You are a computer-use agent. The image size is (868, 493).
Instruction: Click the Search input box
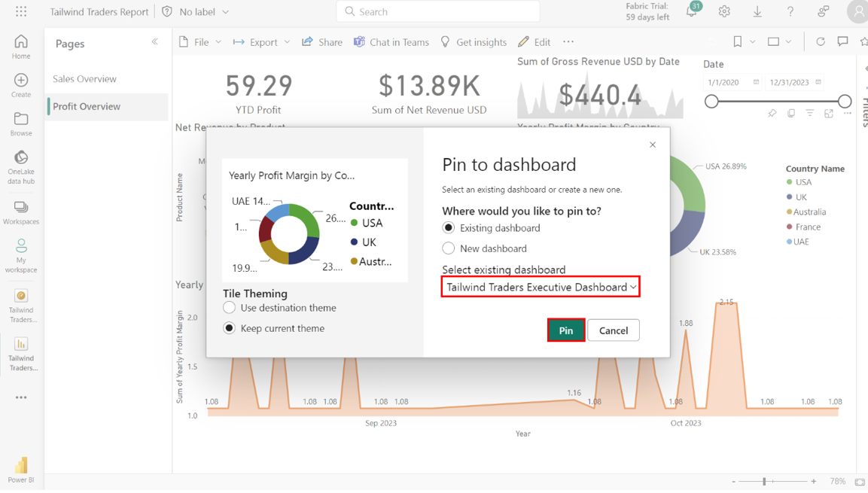point(438,11)
